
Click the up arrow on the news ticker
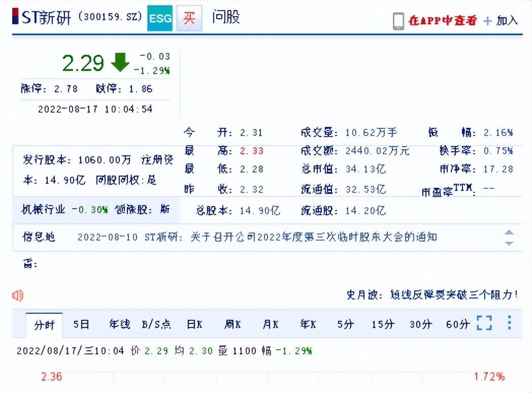[x=509, y=232]
